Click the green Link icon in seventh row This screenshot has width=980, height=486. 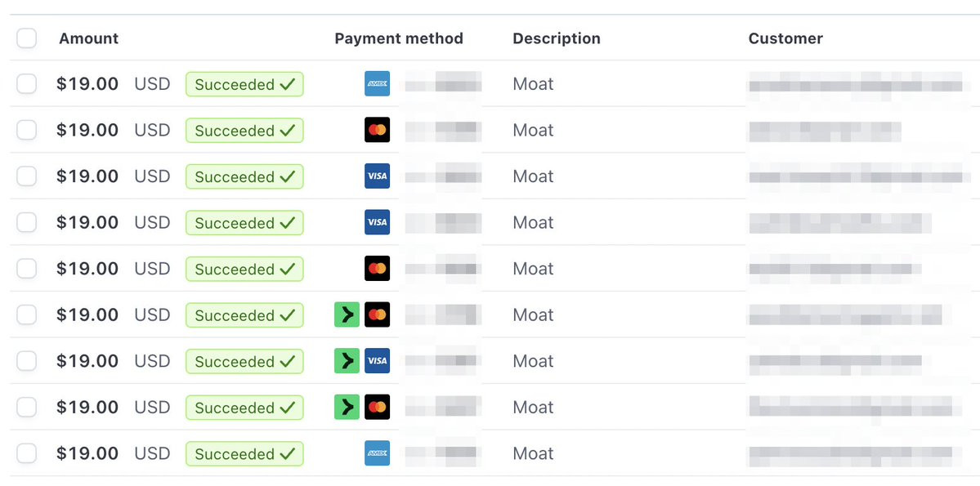(347, 361)
